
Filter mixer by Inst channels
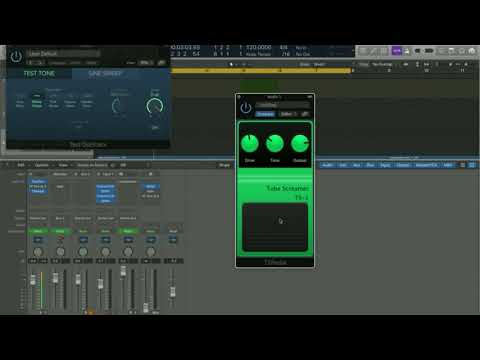pos(343,165)
